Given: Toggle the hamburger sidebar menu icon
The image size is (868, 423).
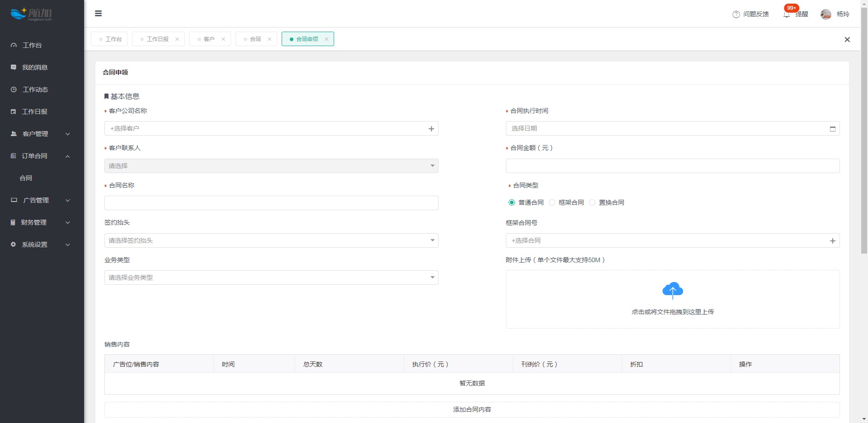Looking at the screenshot, I should pos(98,14).
